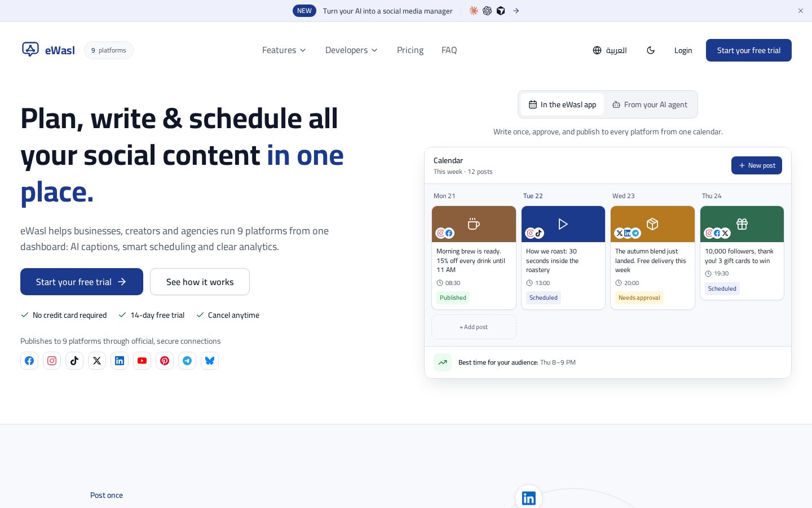Screen dimensions: 812x508
Task: Click the trending arrow best-time icon
Action: [443, 362]
